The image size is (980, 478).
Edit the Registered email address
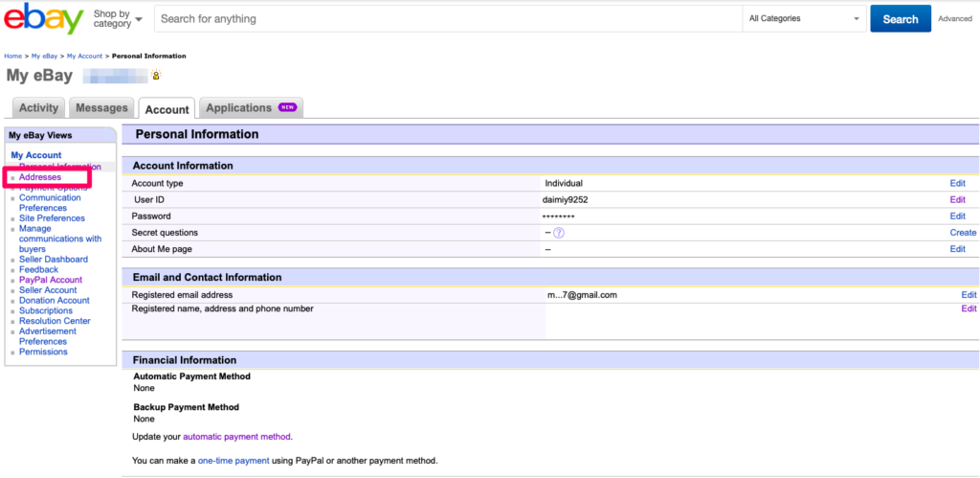(969, 295)
